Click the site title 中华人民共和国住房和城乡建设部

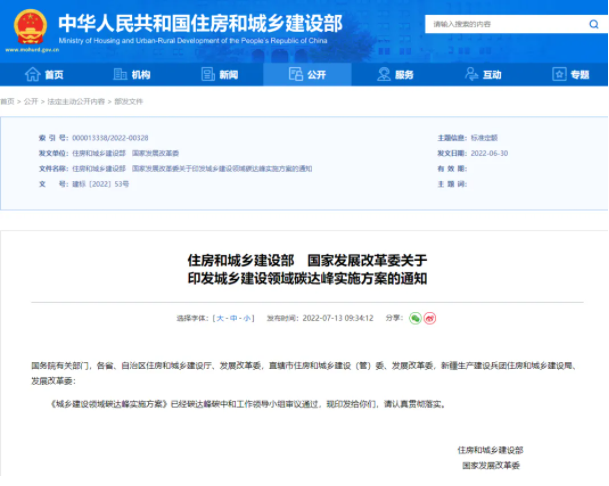[x=200, y=23]
